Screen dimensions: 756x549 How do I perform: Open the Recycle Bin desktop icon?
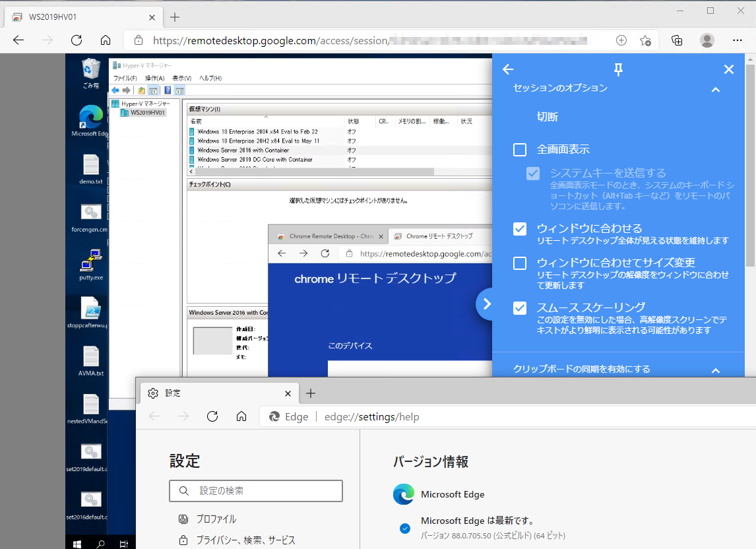tap(90, 73)
